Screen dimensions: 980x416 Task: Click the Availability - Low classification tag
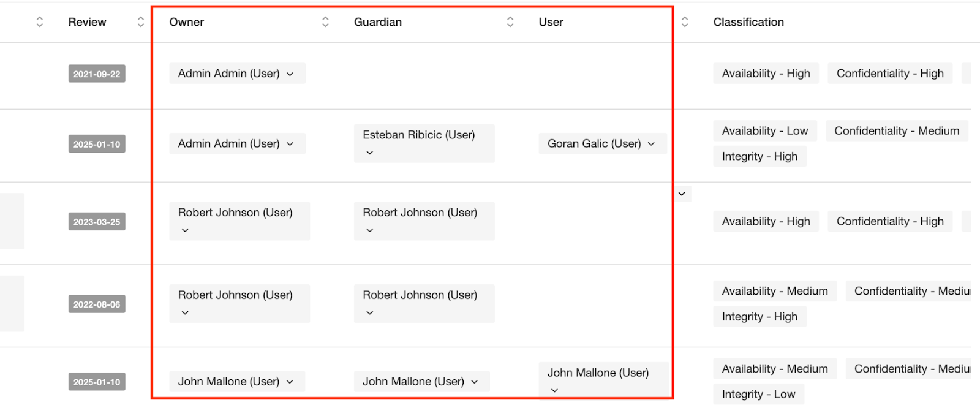(x=765, y=131)
